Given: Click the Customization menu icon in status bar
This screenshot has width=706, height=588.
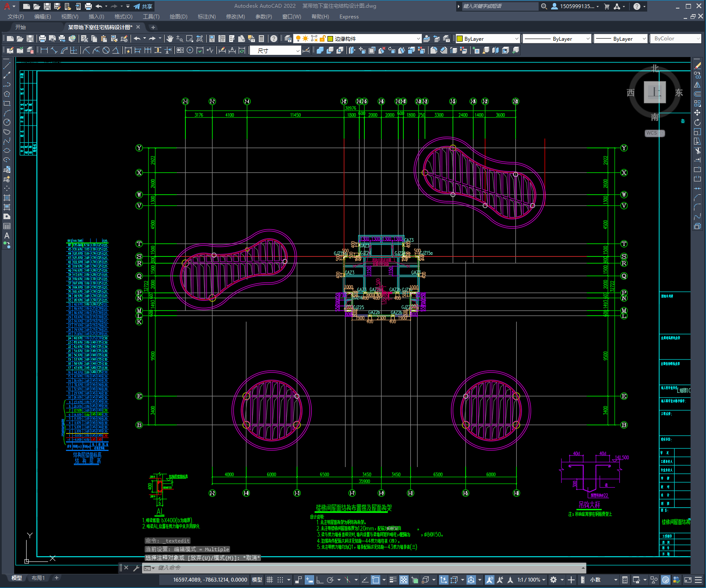Looking at the screenshot, I should point(698,580).
